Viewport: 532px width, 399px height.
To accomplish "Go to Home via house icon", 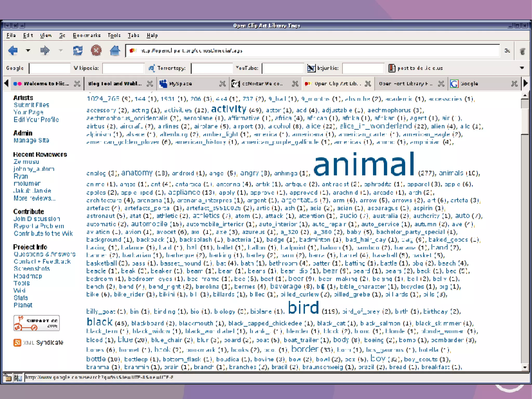I will pyautogui.click(x=115, y=50).
